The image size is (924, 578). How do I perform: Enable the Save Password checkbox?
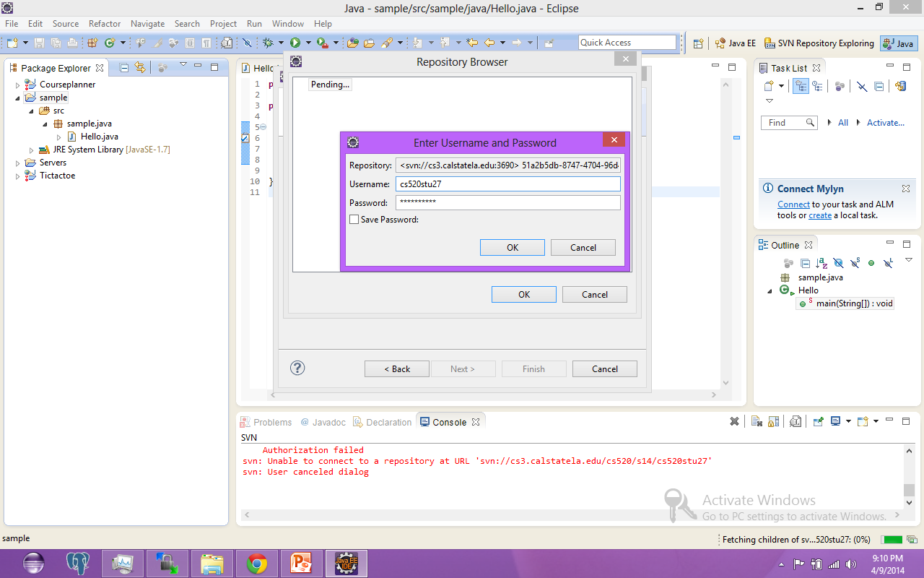(x=354, y=220)
